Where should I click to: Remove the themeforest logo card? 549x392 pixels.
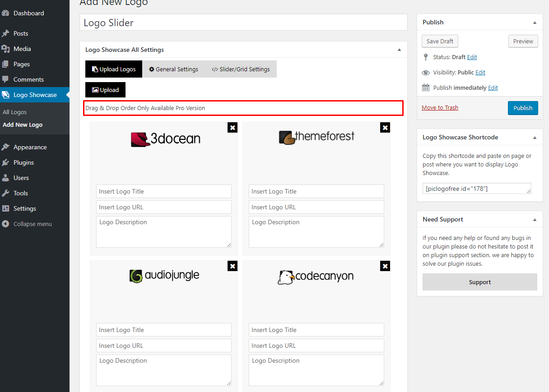(x=385, y=128)
